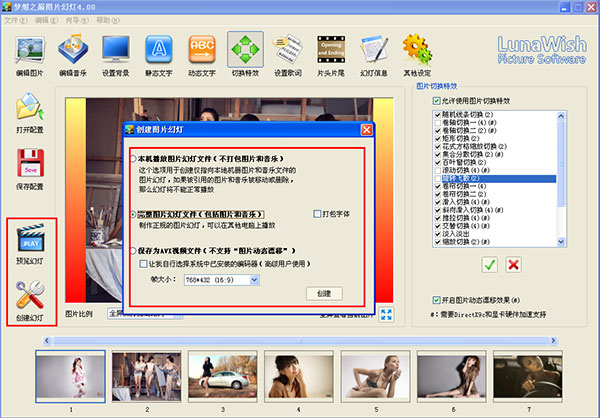The image size is (600, 418).
Task: Select thumbnail 1
Action: pos(70,376)
